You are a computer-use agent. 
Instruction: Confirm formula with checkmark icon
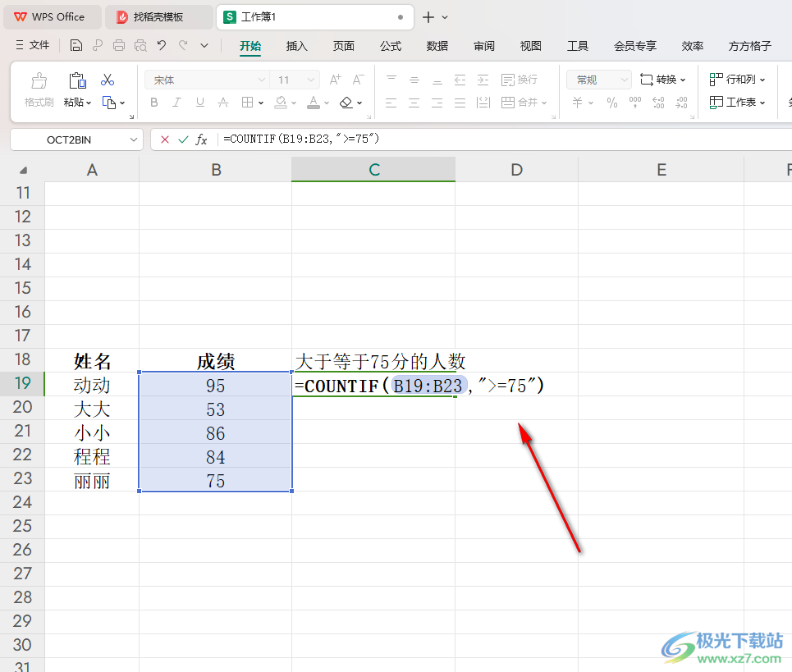point(183,139)
